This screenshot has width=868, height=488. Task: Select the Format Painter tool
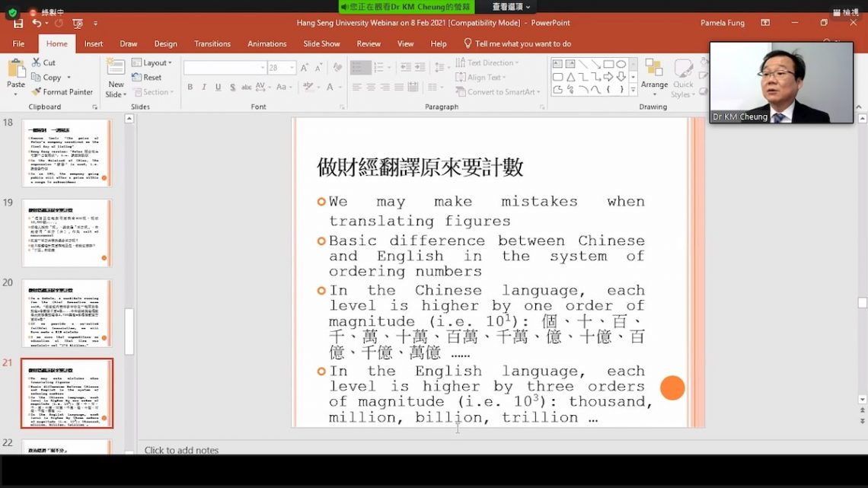pyautogui.click(x=62, y=92)
